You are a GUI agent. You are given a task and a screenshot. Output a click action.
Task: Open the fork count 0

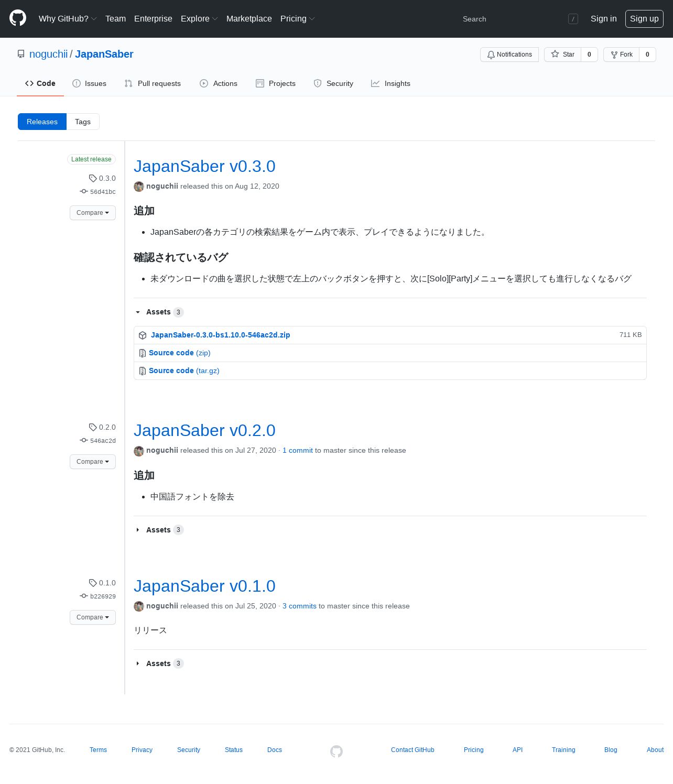[x=647, y=55]
